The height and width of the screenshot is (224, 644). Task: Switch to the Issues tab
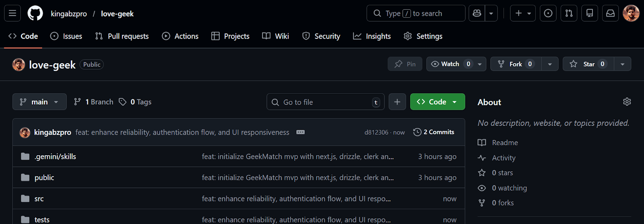tap(66, 36)
